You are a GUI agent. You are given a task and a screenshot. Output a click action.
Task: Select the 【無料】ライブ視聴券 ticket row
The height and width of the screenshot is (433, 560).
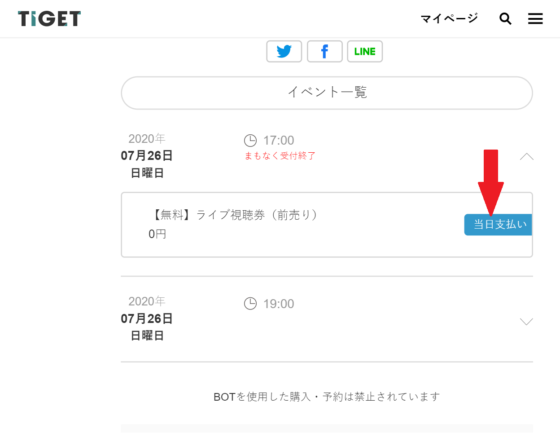tap(327, 225)
